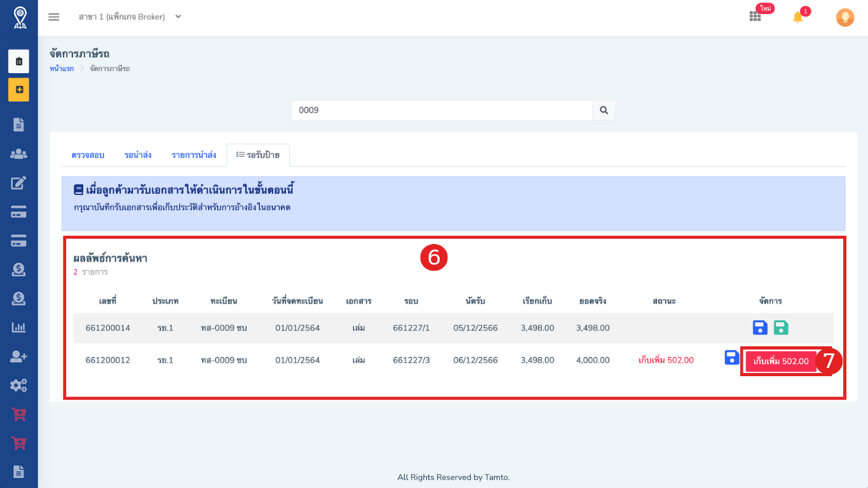Click record number 661200012
Screen dimensions: 868x488
pyautogui.click(x=108, y=360)
